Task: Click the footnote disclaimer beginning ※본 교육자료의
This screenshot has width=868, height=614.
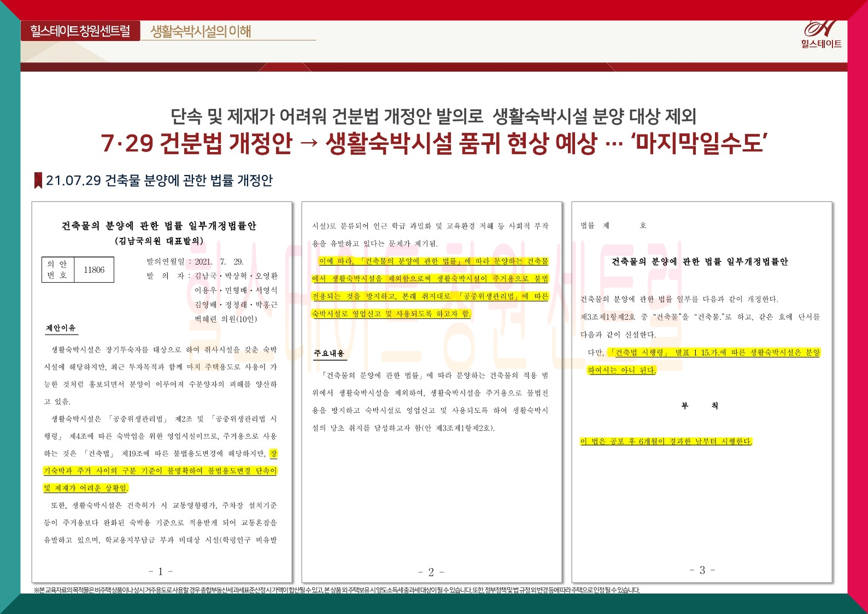Action: (337, 590)
